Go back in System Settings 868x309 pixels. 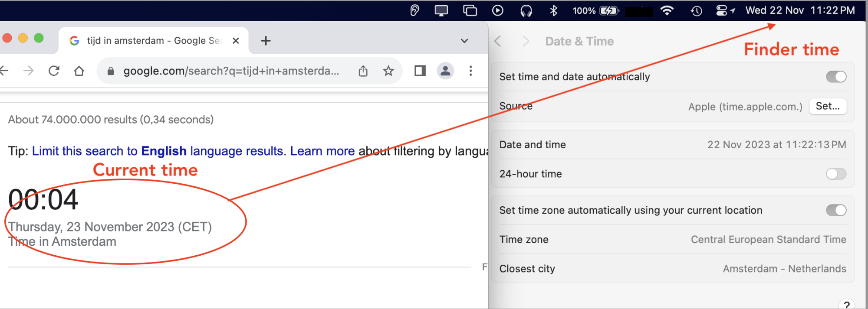[x=498, y=41]
